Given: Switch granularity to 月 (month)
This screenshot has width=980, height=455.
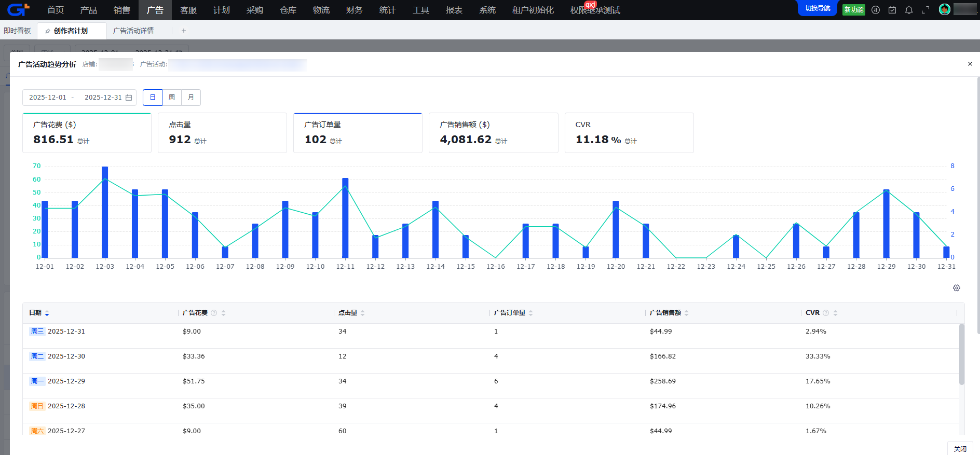Looking at the screenshot, I should click(191, 98).
